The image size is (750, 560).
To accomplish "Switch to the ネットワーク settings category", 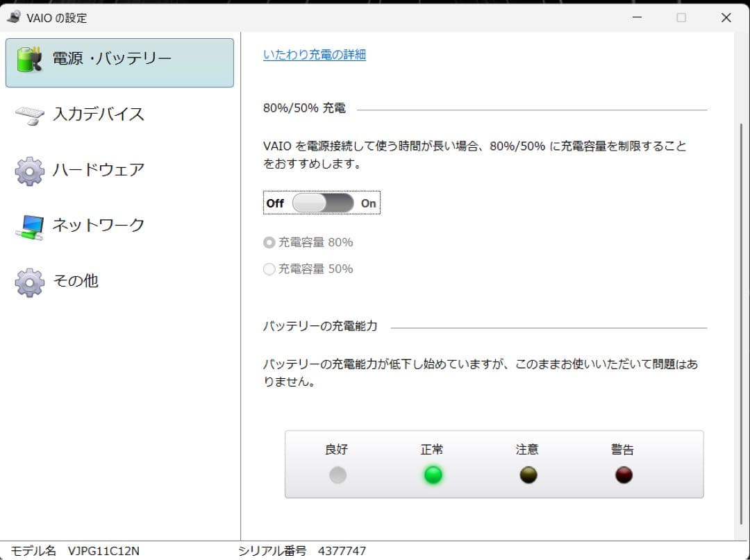I will pyautogui.click(x=97, y=225).
